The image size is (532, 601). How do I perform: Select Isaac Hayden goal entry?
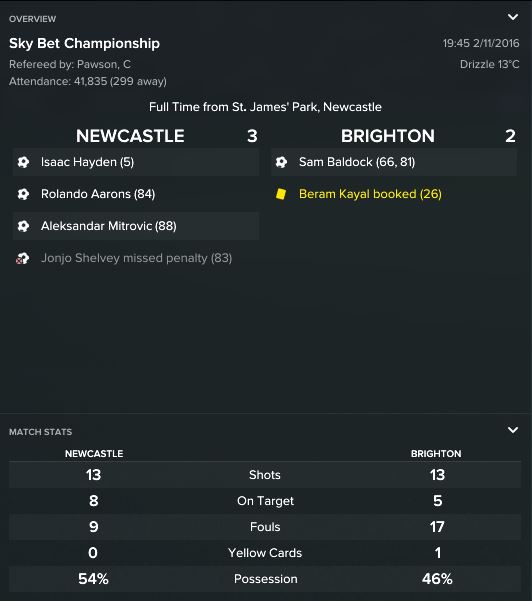136,162
